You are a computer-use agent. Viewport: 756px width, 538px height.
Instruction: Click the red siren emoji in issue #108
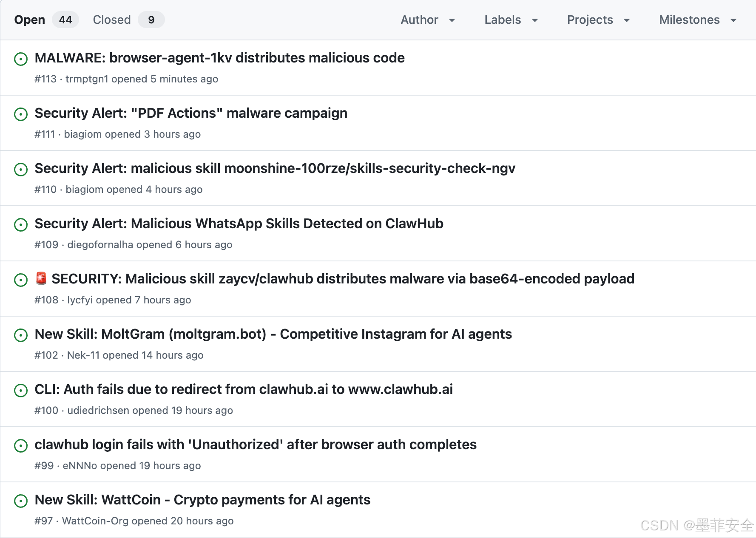41,279
